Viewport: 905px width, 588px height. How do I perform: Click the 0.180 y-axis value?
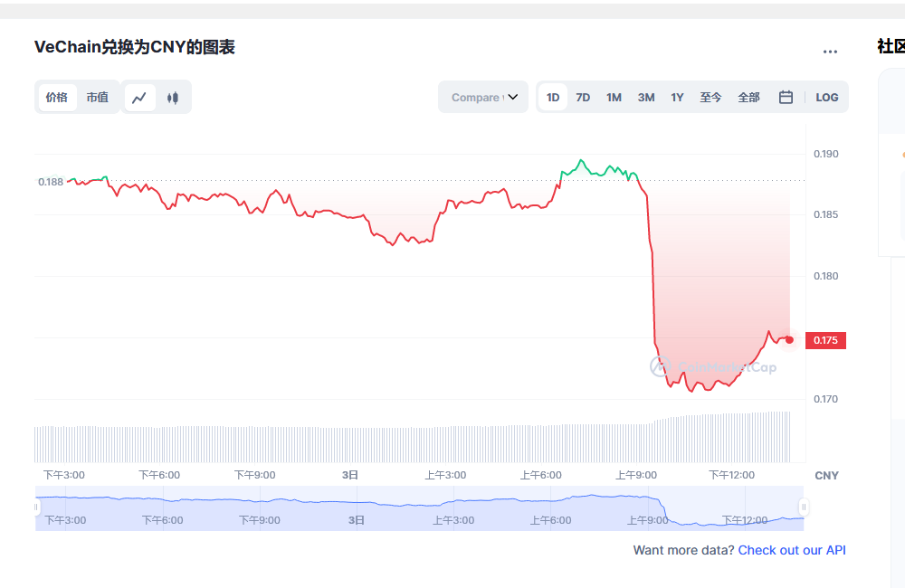click(826, 276)
